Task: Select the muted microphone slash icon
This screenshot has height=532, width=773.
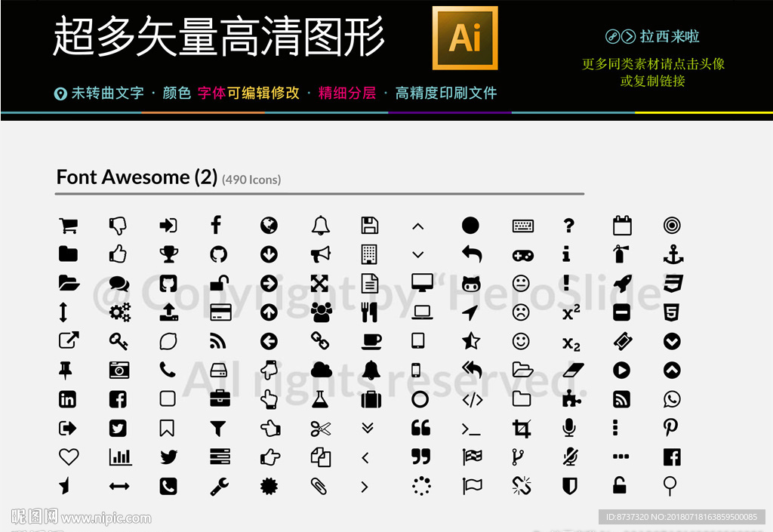Action: pos(570,457)
